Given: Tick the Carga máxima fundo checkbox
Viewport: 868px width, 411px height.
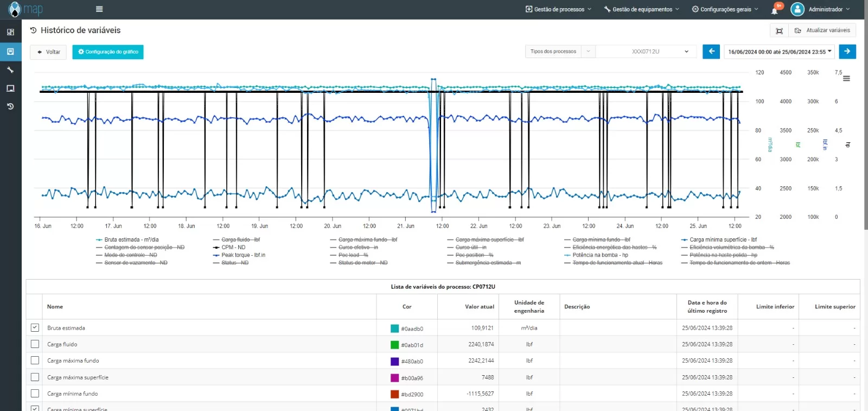Looking at the screenshot, I should (35, 361).
